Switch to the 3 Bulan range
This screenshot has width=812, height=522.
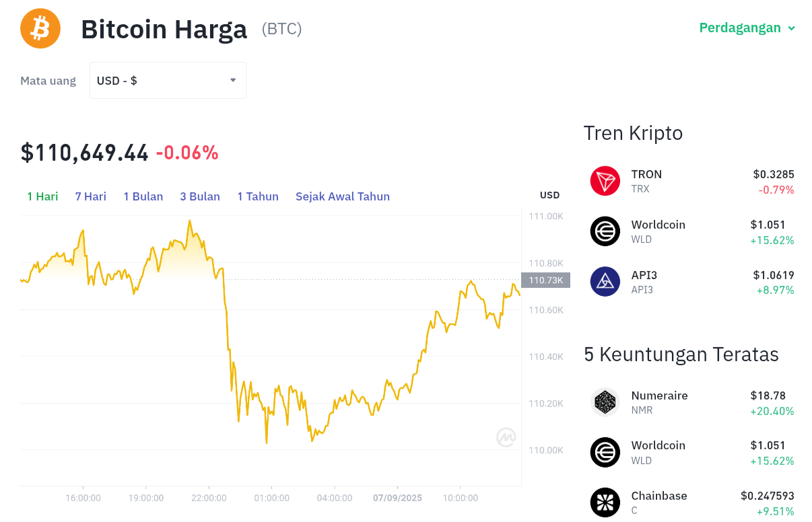pos(200,196)
